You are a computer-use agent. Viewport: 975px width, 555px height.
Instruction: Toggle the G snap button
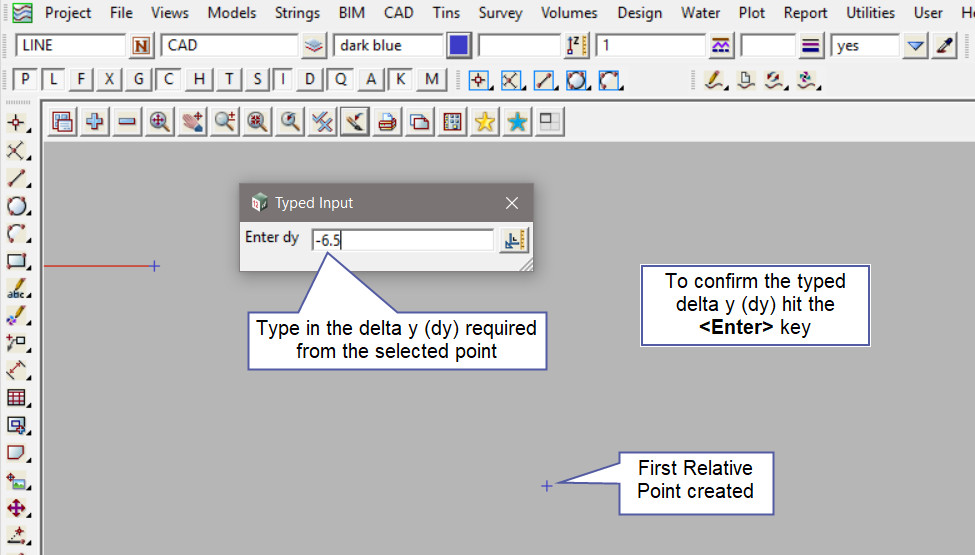point(139,80)
